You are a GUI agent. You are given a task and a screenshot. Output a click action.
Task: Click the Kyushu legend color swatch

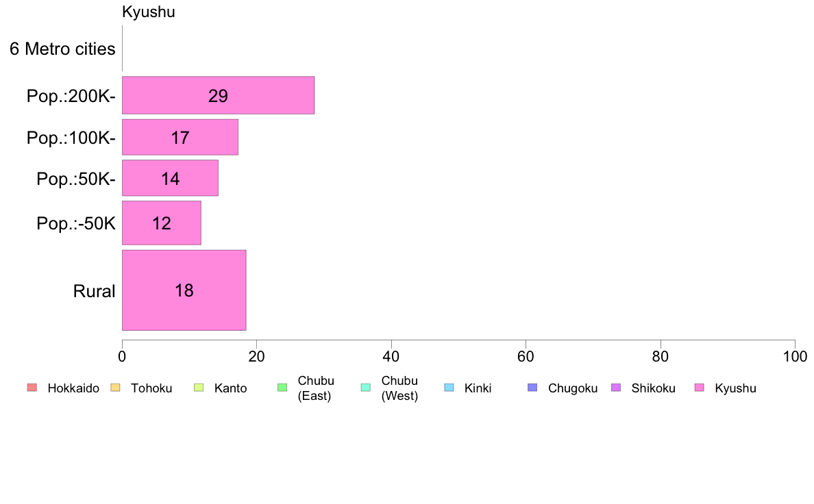click(700, 388)
